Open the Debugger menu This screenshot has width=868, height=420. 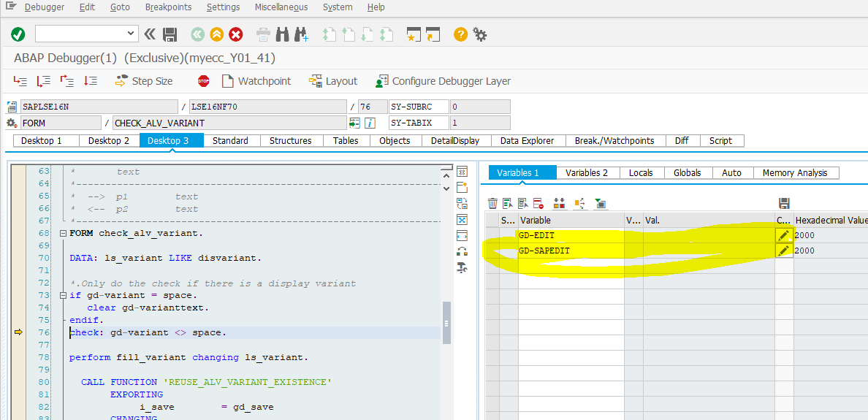tap(45, 7)
